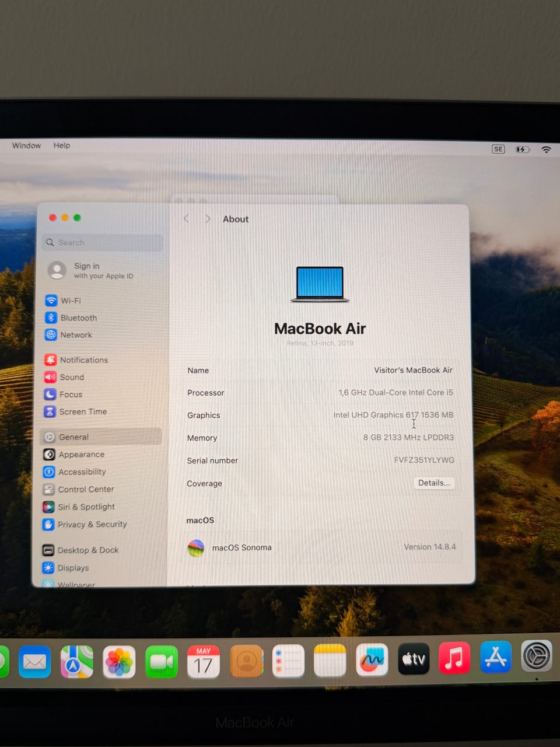
Task: Select General in the sidebar
Action: click(101, 437)
